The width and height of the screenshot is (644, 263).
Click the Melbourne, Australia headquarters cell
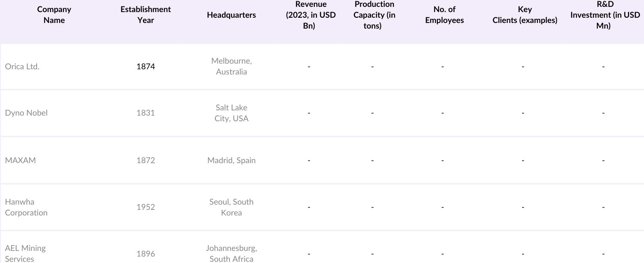231,66
